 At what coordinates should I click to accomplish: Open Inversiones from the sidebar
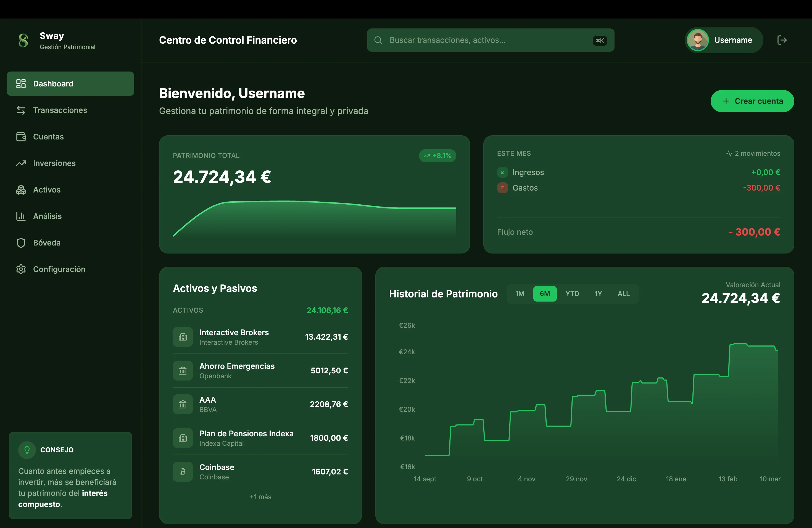click(x=54, y=163)
